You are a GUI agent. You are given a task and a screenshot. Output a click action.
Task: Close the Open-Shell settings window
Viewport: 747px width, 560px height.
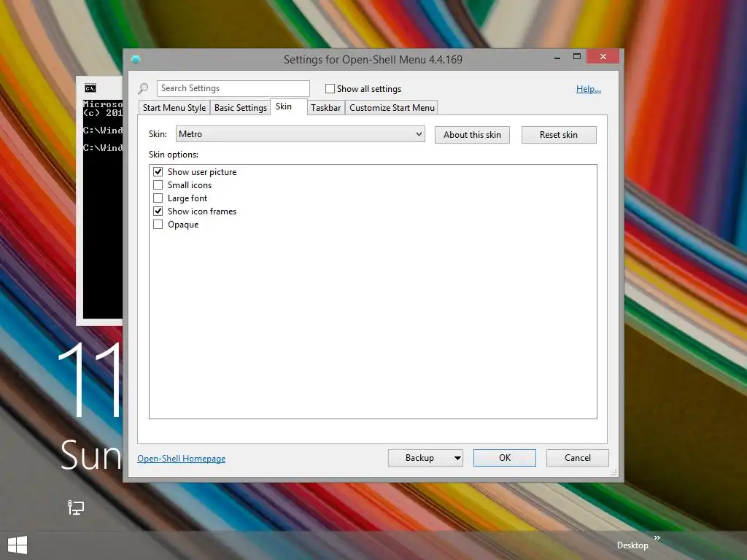603,57
